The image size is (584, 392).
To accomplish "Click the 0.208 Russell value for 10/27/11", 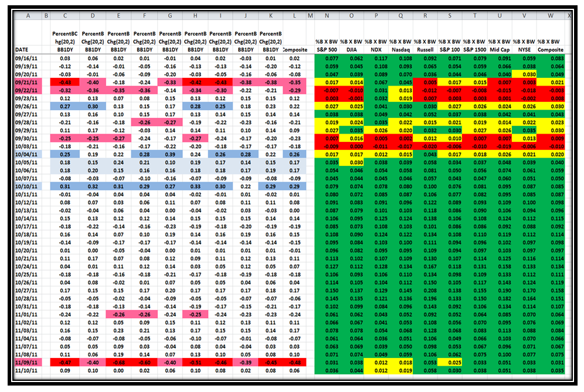I will [x=425, y=291].
